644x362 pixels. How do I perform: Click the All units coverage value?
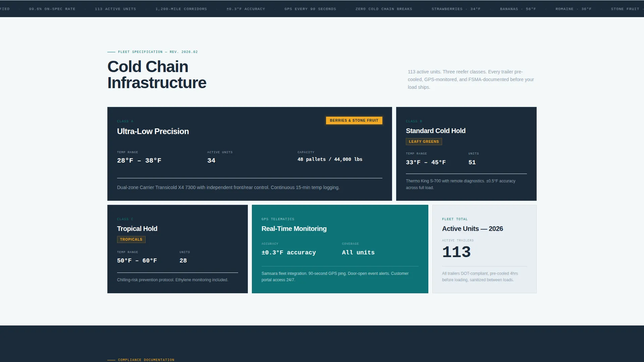(x=358, y=252)
